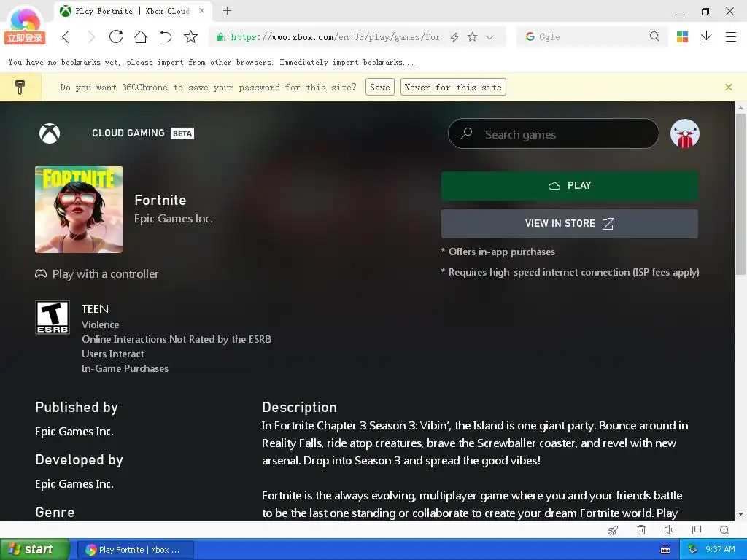Click the page vertical scrollbar thumb
The image size is (747, 560).
pos(740,195)
